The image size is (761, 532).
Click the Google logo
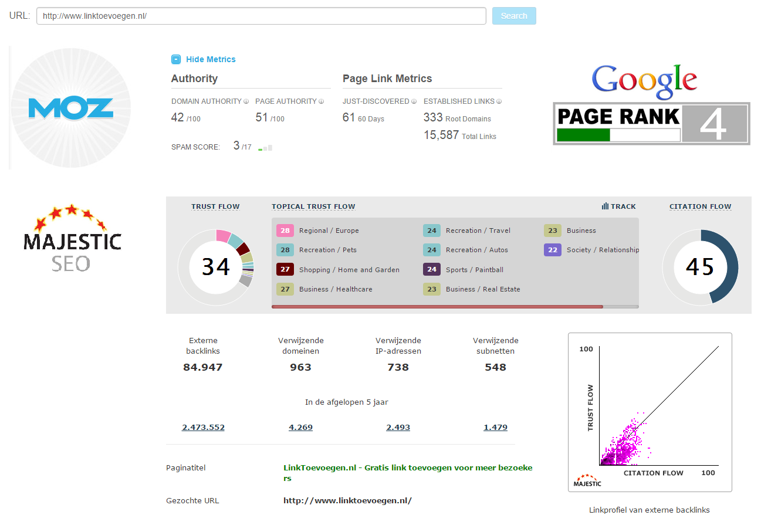pyautogui.click(x=644, y=82)
